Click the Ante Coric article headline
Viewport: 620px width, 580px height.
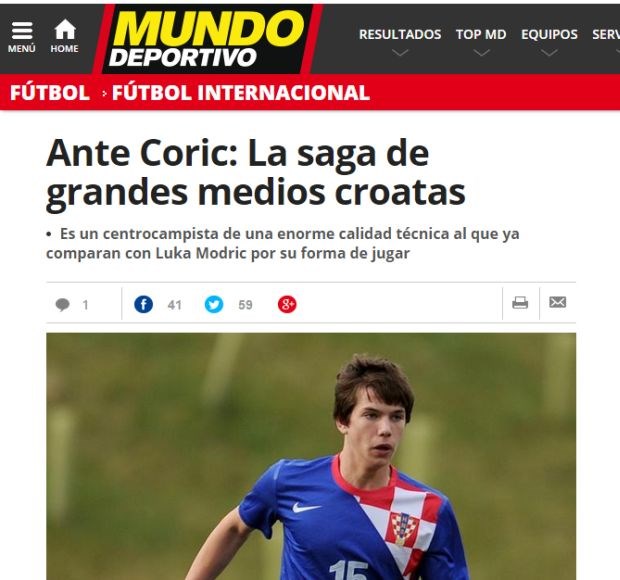(255, 174)
